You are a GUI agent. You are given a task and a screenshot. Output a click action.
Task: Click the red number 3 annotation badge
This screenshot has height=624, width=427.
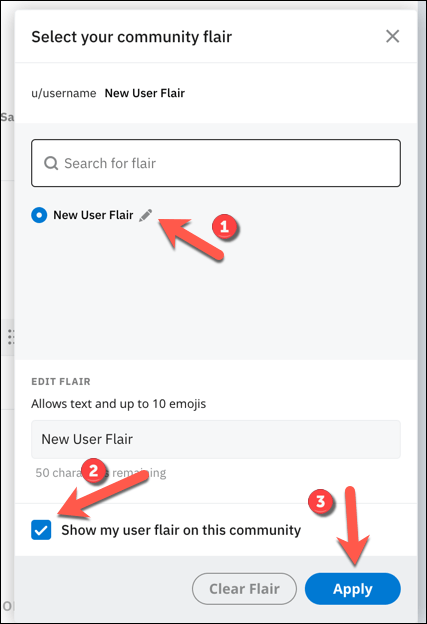[321, 501]
